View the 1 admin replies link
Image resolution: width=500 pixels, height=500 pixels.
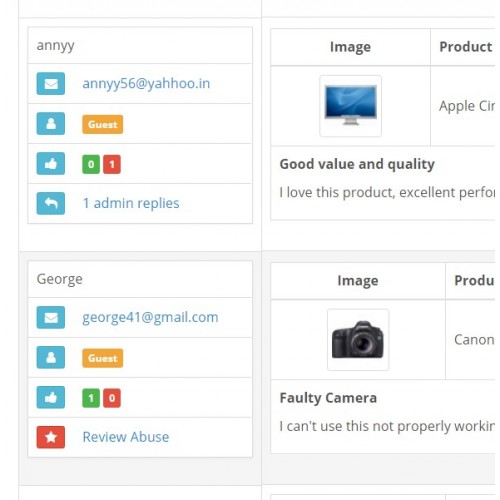[x=131, y=203]
